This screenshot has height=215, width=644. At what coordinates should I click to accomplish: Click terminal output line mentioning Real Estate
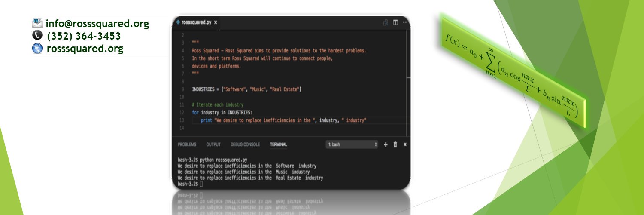click(250, 178)
